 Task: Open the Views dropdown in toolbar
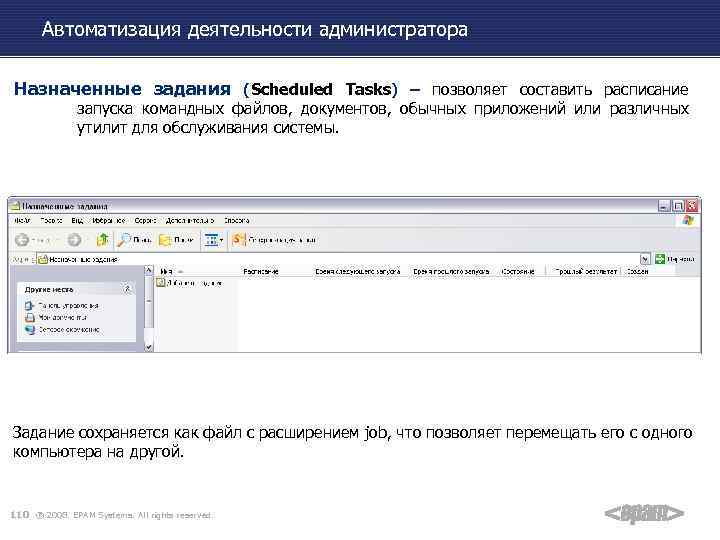[214, 240]
